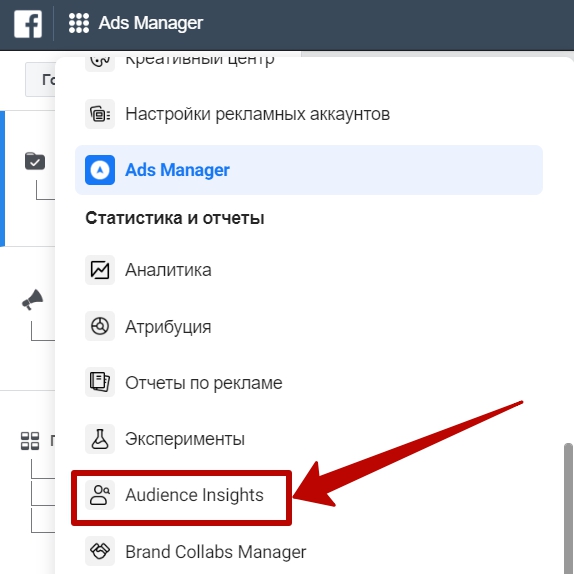Image resolution: width=574 pixels, height=574 pixels.
Task: Click the ad account settings icon
Action: pos(100,114)
